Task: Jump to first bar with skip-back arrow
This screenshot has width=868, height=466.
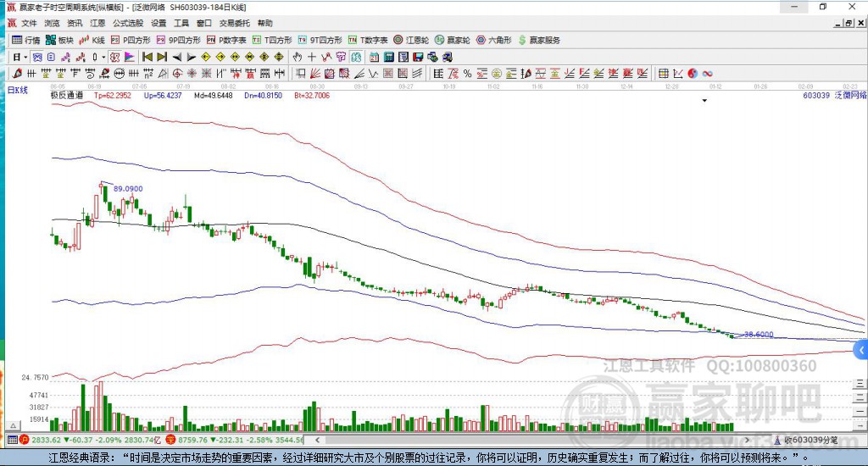Action: [147, 57]
